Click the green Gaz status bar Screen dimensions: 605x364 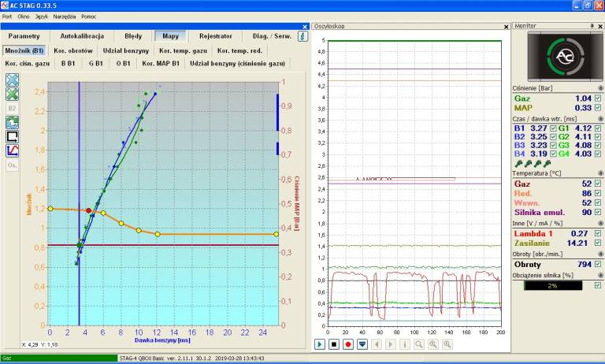click(x=58, y=358)
